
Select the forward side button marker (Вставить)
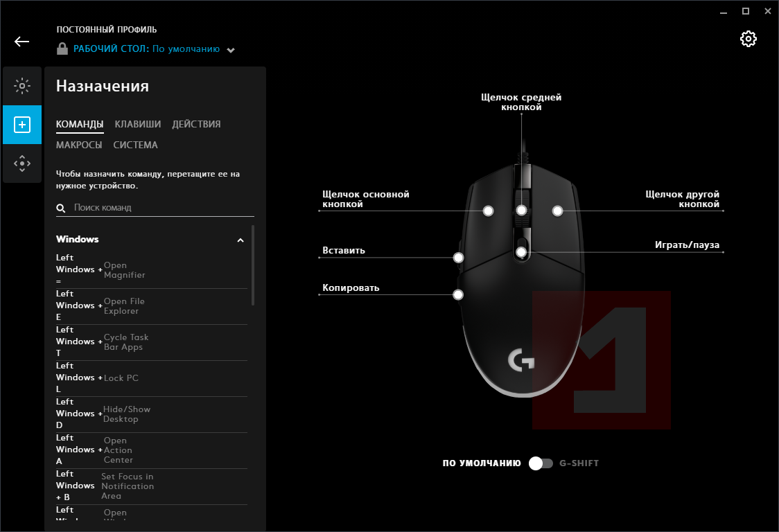459,258
